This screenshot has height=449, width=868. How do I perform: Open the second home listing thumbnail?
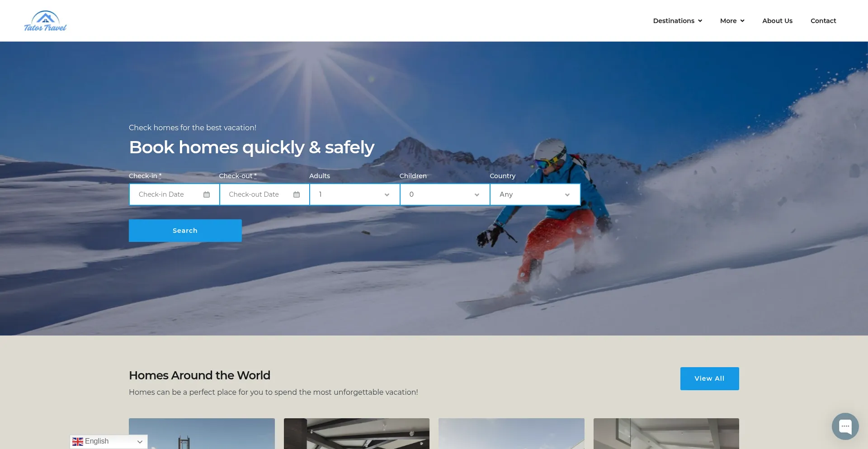(357, 434)
